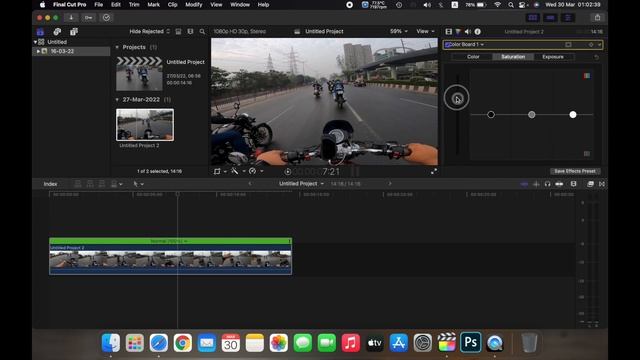
Task: Go back in timeline history
Action: point(250,184)
